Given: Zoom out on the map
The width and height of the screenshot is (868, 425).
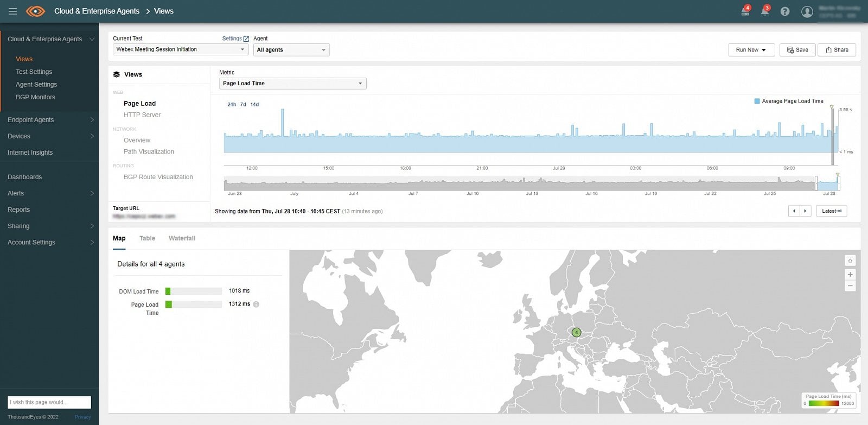Looking at the screenshot, I should pyautogui.click(x=850, y=286).
